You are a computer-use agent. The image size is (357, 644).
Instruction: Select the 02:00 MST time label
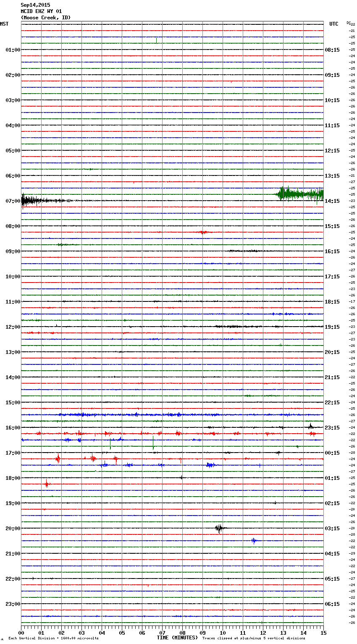pyautogui.click(x=13, y=75)
